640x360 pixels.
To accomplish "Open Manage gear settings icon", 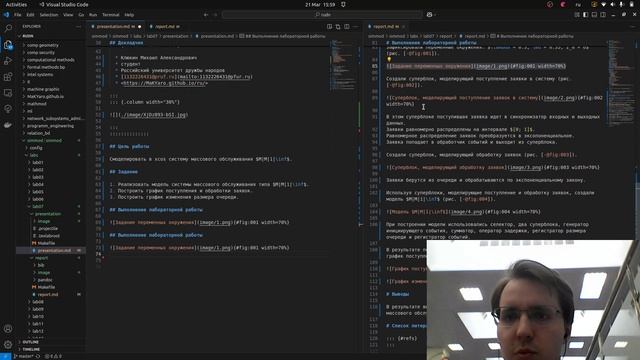I will 8,344.
